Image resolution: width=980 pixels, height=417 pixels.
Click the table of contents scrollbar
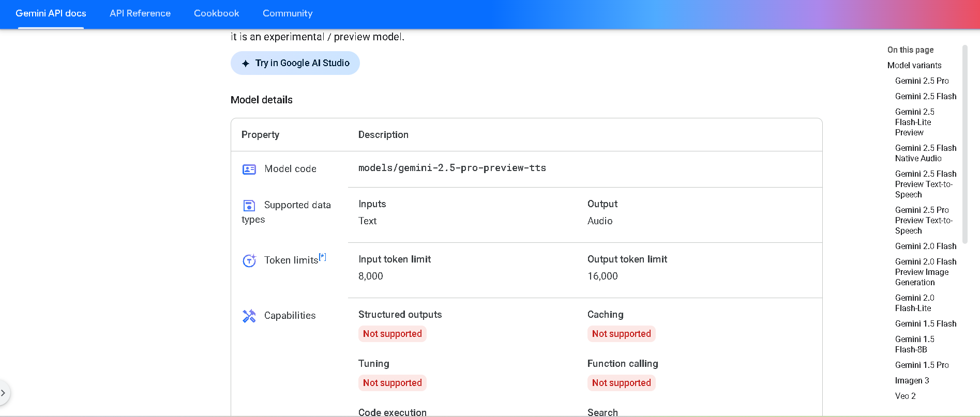coord(964,145)
